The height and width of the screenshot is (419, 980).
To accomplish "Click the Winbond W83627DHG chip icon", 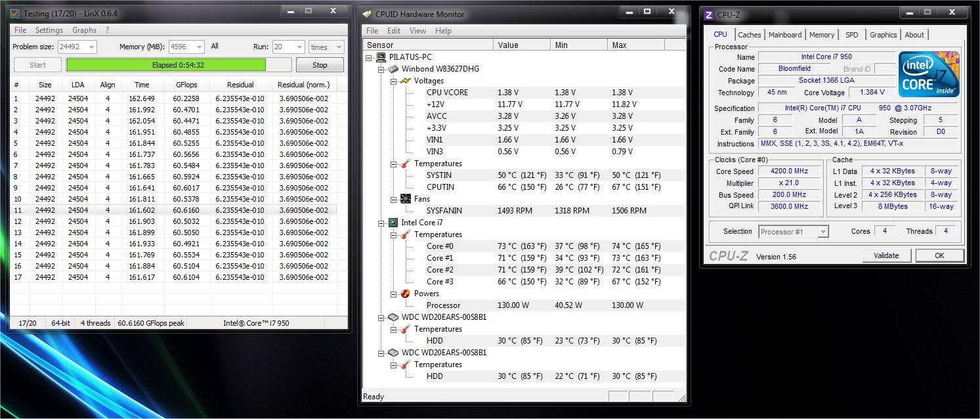I will point(393,69).
